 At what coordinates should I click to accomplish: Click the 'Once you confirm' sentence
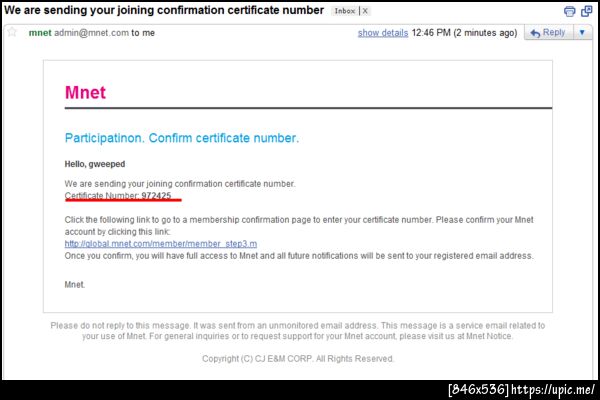pyautogui.click(x=299, y=256)
